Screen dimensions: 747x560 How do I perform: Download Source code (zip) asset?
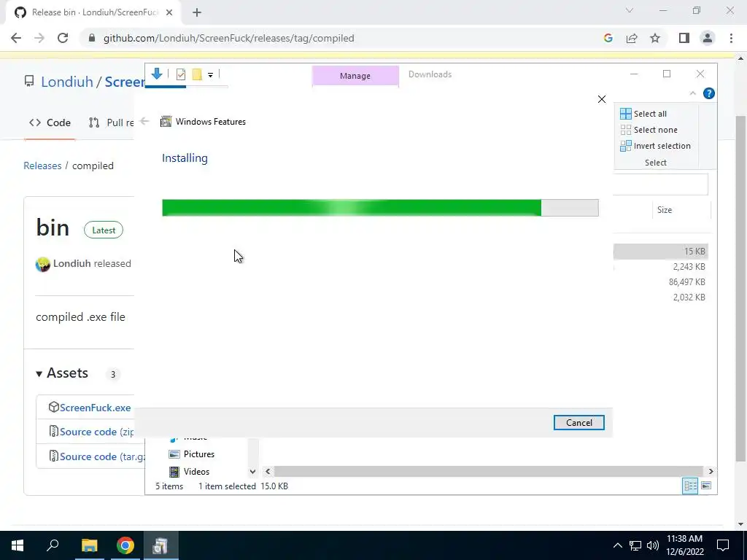point(97,432)
